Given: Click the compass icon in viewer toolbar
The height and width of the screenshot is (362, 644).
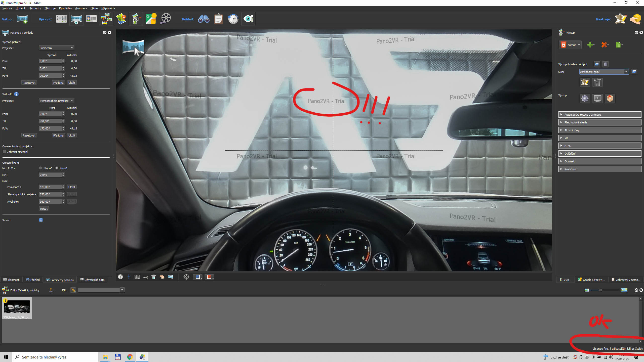Looking at the screenshot, I should click(120, 277).
